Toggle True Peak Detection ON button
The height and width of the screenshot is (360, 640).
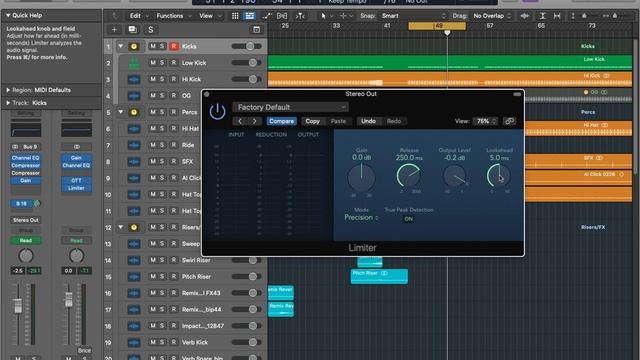tap(409, 219)
